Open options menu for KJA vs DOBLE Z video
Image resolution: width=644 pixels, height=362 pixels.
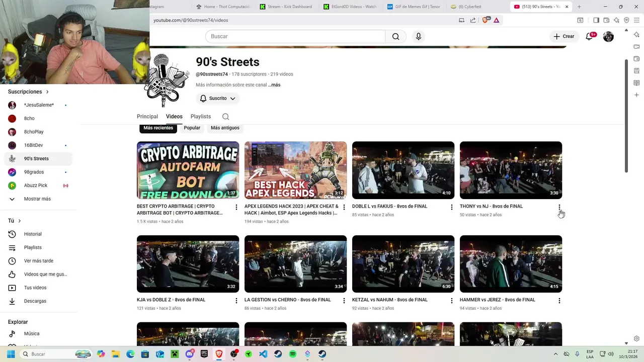pyautogui.click(x=236, y=301)
